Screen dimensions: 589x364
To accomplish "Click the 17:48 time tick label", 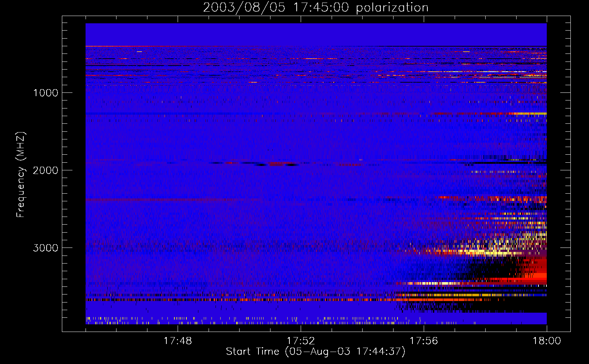I will click(x=178, y=341).
